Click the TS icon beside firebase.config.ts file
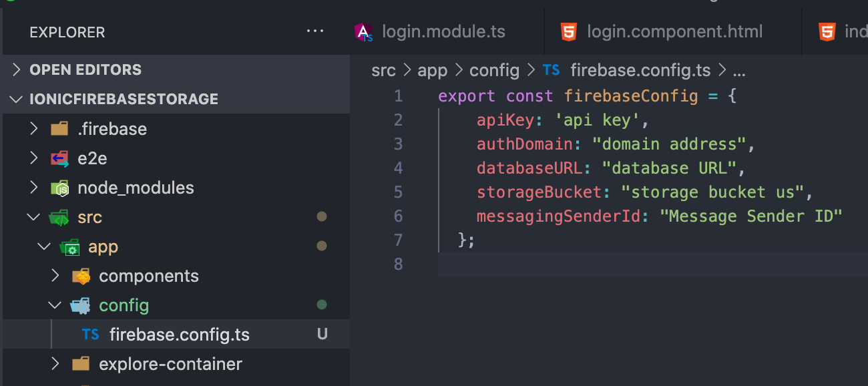The width and height of the screenshot is (868, 386). [90, 335]
